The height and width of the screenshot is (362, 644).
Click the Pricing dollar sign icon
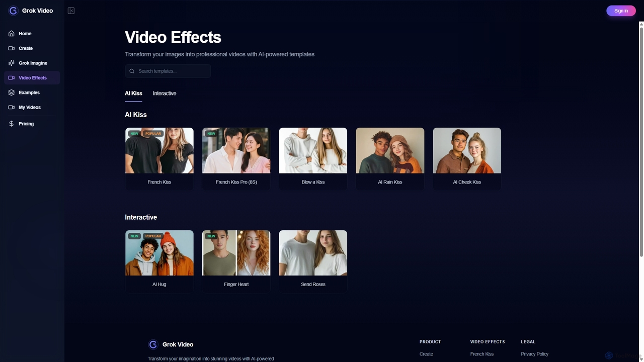12,124
